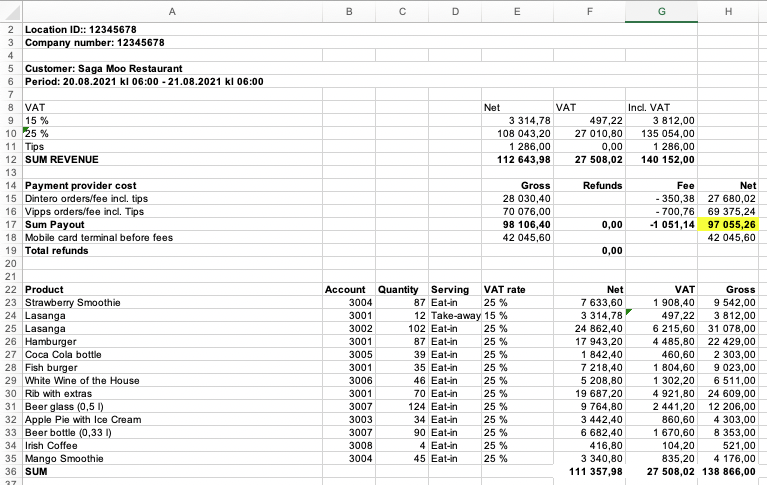767x485 pixels.
Task: Select the Beer glass quantity 124 cell
Action: [x=401, y=406]
